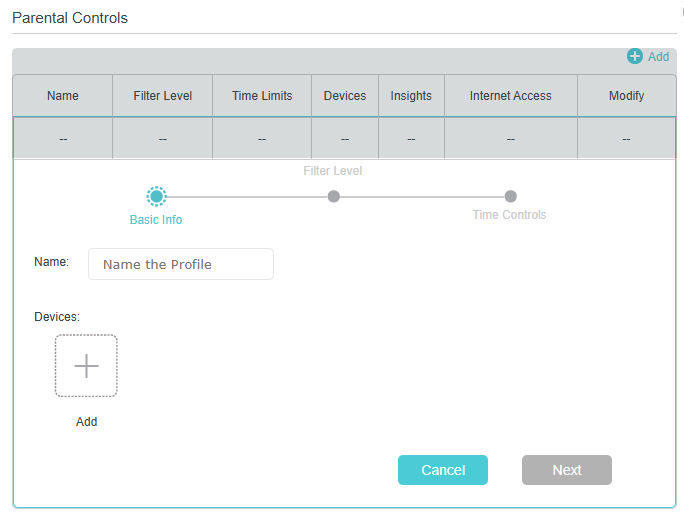Focus the Name the Profile input field
Viewport: 684px width, 517px height.
181,264
